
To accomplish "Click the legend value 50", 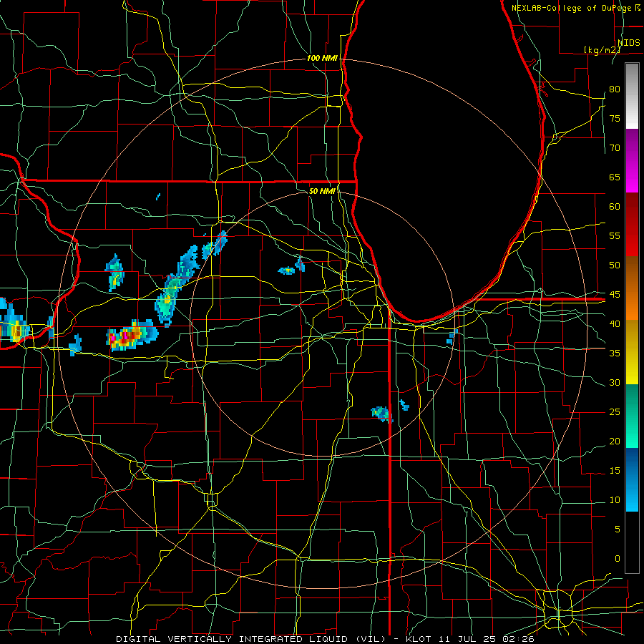I will coord(615,265).
